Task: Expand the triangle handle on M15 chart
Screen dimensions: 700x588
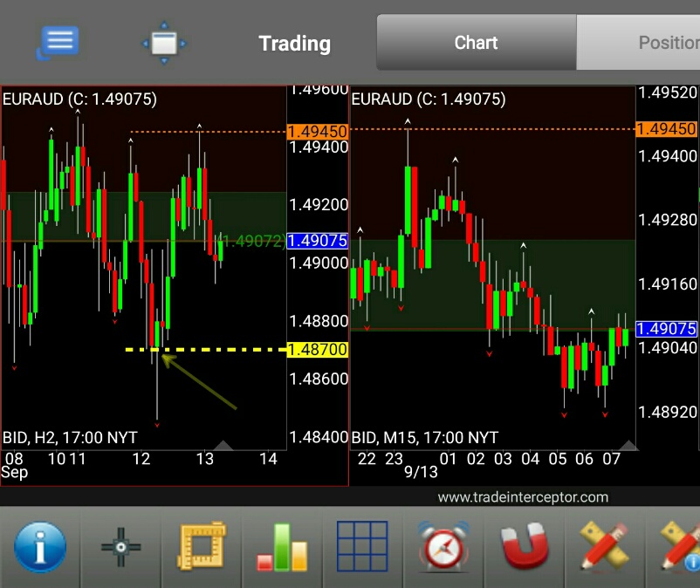Action: pos(628,445)
